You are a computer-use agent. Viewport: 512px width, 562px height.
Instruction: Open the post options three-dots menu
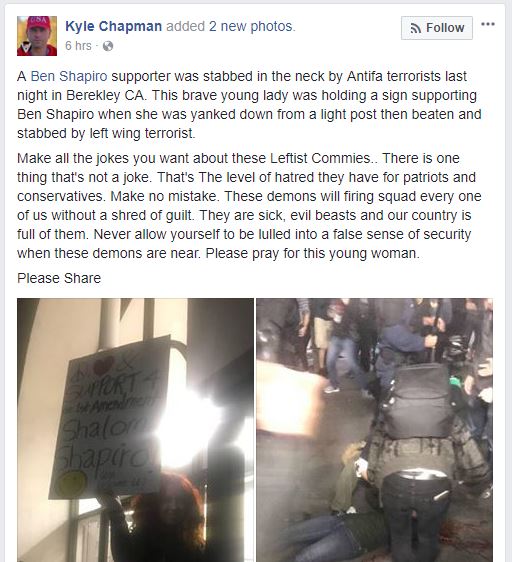pyautogui.click(x=488, y=24)
